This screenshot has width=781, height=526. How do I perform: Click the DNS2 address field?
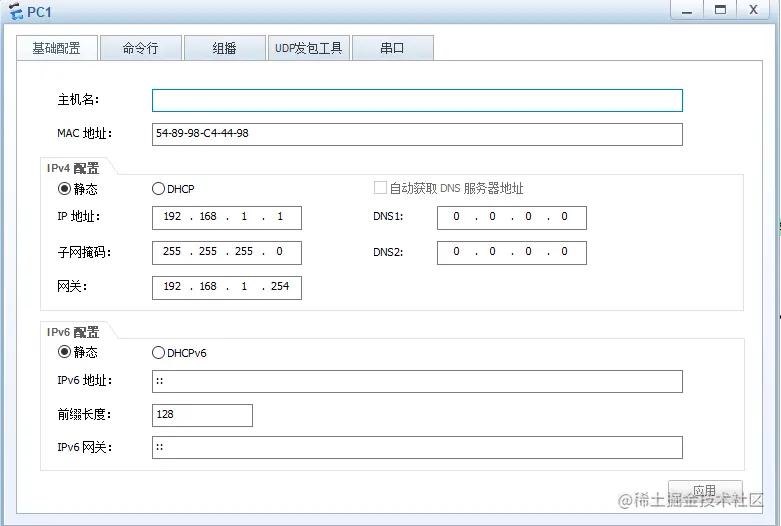click(x=512, y=253)
